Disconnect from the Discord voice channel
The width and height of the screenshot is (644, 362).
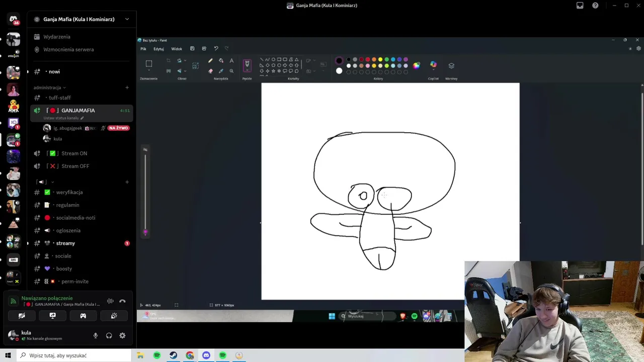[x=122, y=301]
